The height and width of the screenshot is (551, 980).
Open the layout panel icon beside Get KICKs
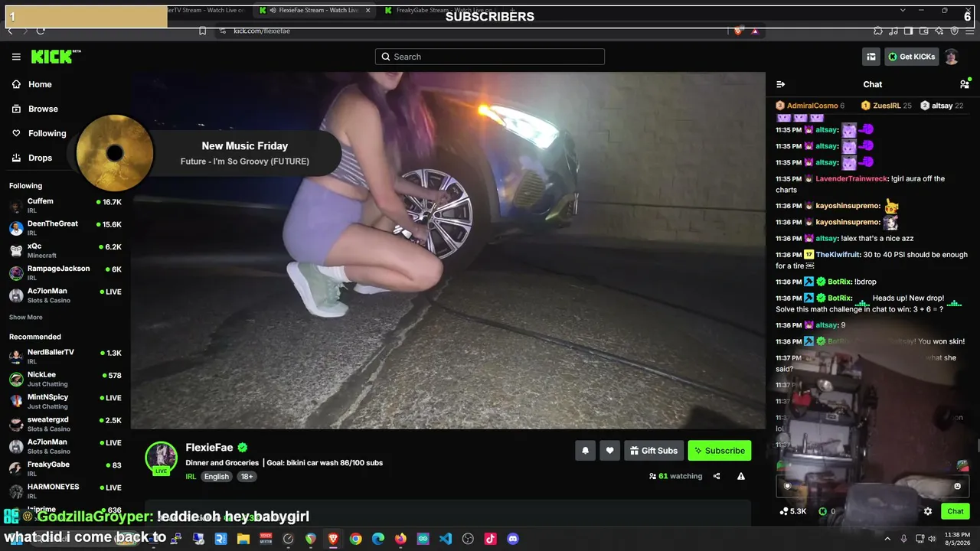tap(871, 57)
